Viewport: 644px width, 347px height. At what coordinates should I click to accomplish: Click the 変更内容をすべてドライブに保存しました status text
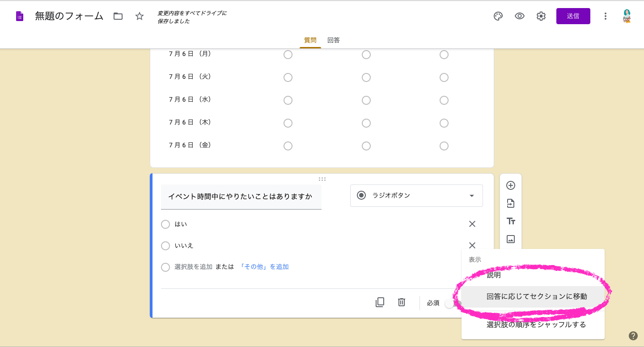192,17
